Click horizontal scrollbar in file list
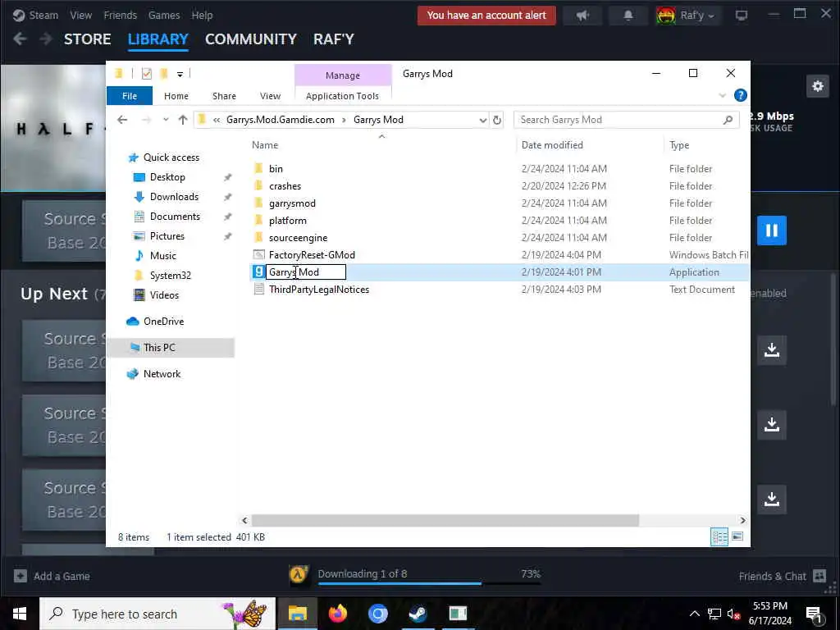This screenshot has width=840, height=630. click(445, 520)
